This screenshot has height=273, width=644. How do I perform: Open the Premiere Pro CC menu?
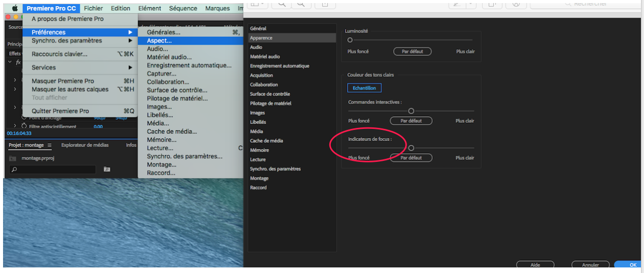51,8
